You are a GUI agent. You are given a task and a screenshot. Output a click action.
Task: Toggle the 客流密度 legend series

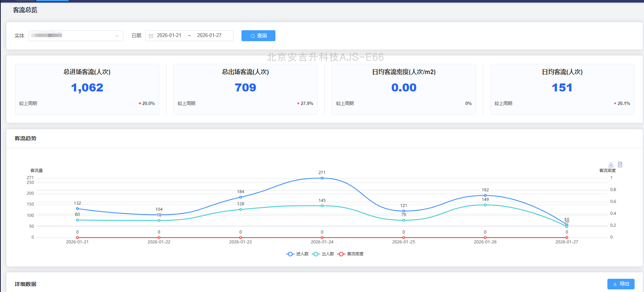(x=350, y=254)
